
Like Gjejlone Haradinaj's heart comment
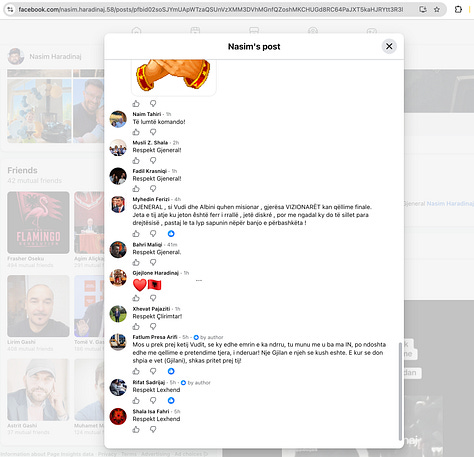[x=136, y=298]
